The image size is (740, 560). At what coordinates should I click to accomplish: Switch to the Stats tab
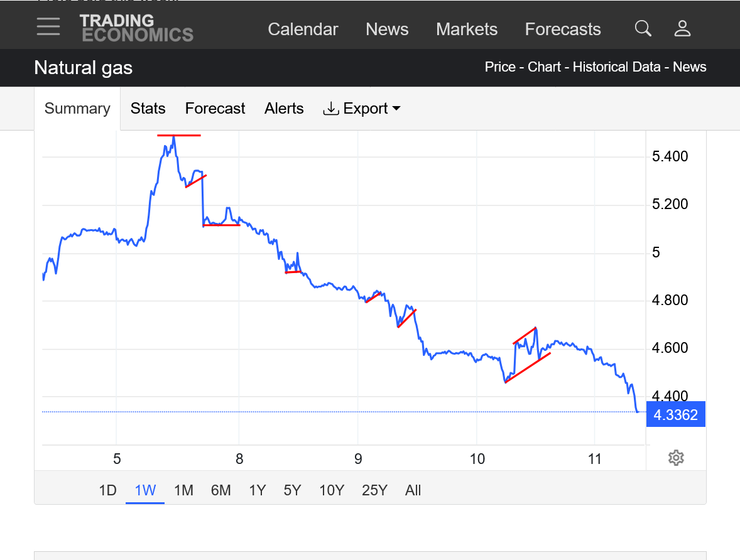tap(148, 109)
